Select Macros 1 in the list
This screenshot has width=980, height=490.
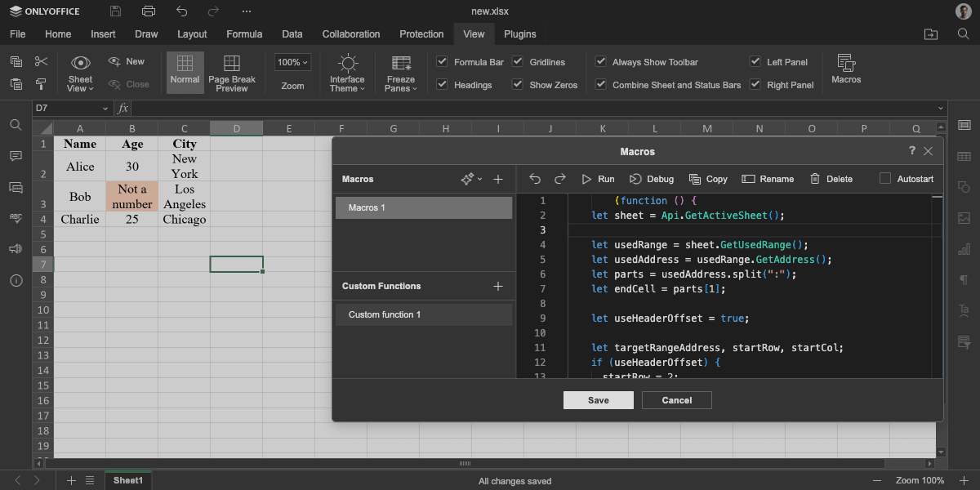click(424, 207)
